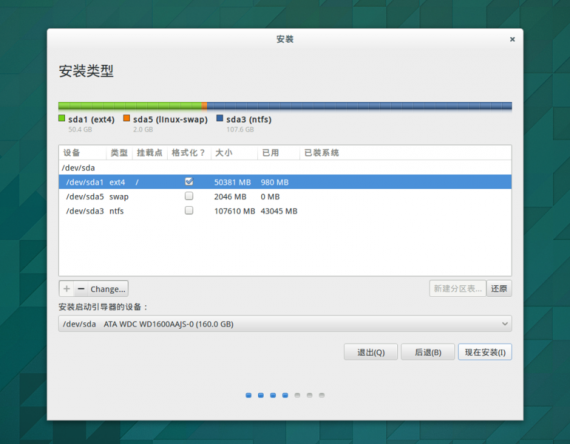Click the first blue progress dot

point(249,395)
